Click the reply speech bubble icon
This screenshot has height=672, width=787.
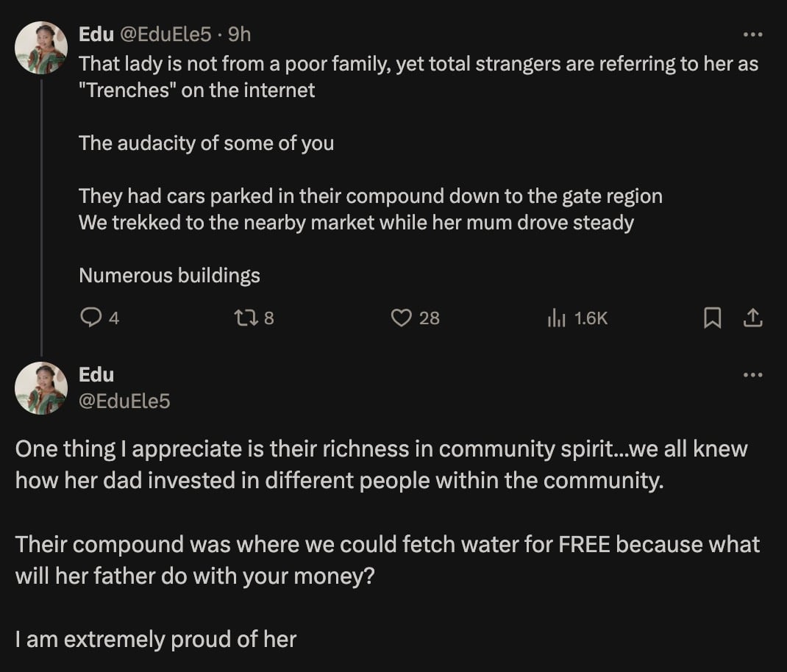click(x=90, y=318)
